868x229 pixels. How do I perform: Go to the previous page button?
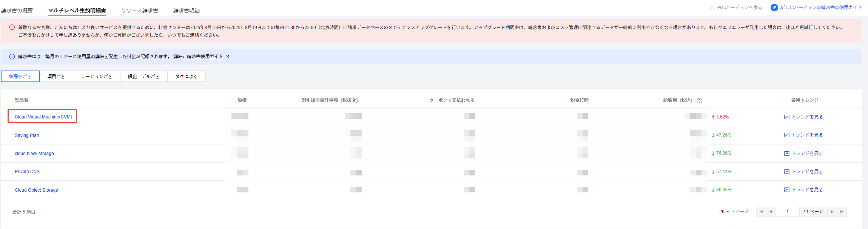(x=771, y=212)
